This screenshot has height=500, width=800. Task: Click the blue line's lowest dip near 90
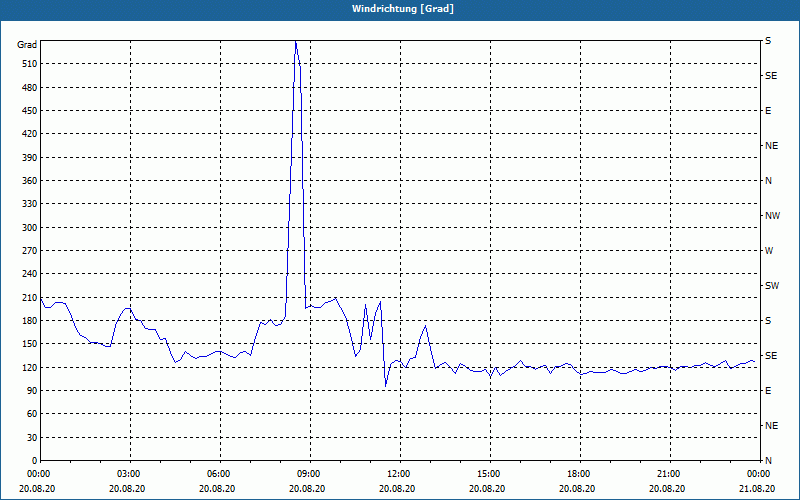point(386,386)
